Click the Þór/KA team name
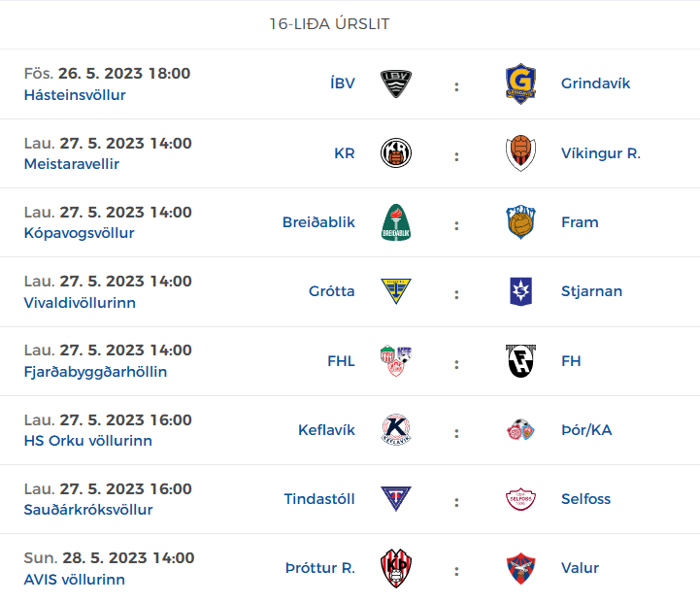Image resolution: width=700 pixels, height=603 pixels. 586,430
